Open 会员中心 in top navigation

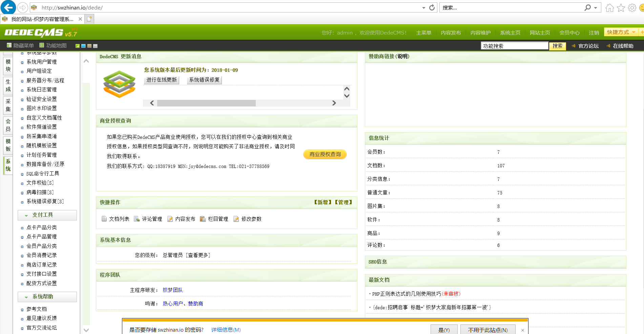(x=569, y=33)
